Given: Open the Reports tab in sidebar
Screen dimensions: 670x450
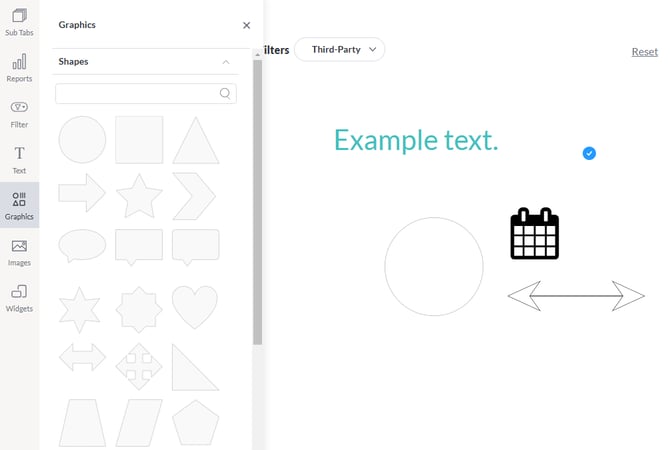Looking at the screenshot, I should (19, 68).
